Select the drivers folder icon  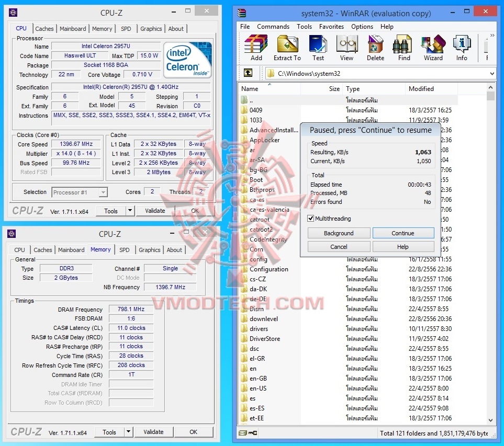[244, 328]
